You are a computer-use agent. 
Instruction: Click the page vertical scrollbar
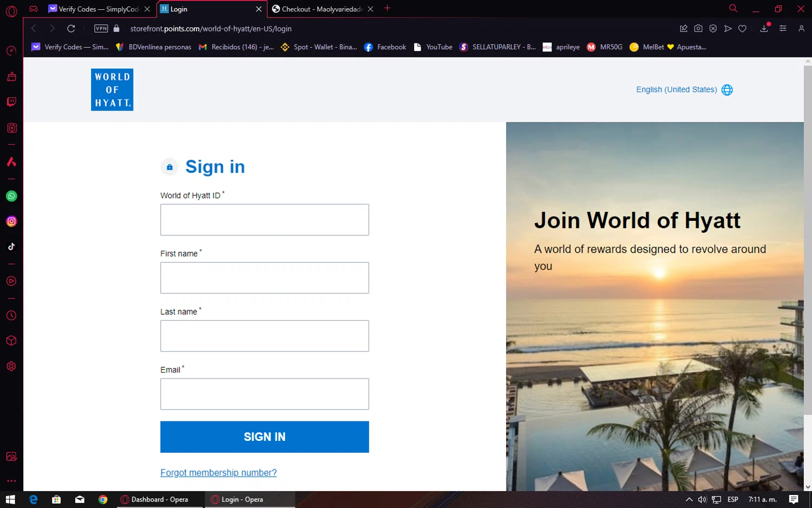point(808,241)
